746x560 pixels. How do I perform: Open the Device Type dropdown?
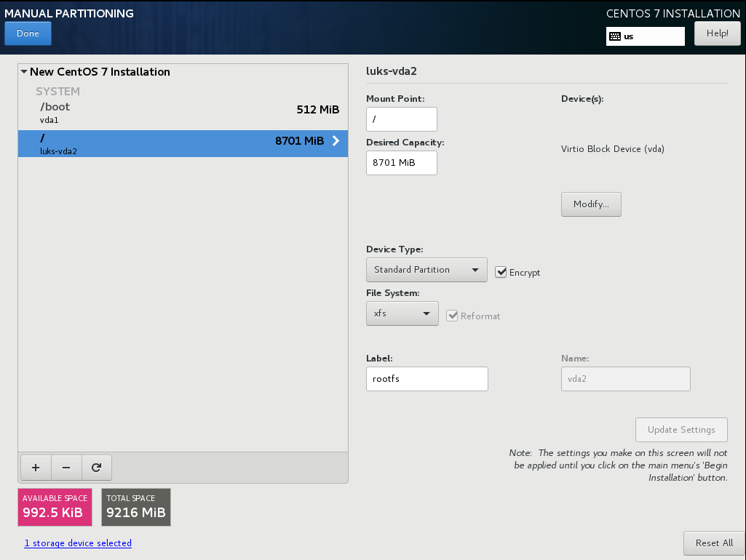(x=426, y=270)
